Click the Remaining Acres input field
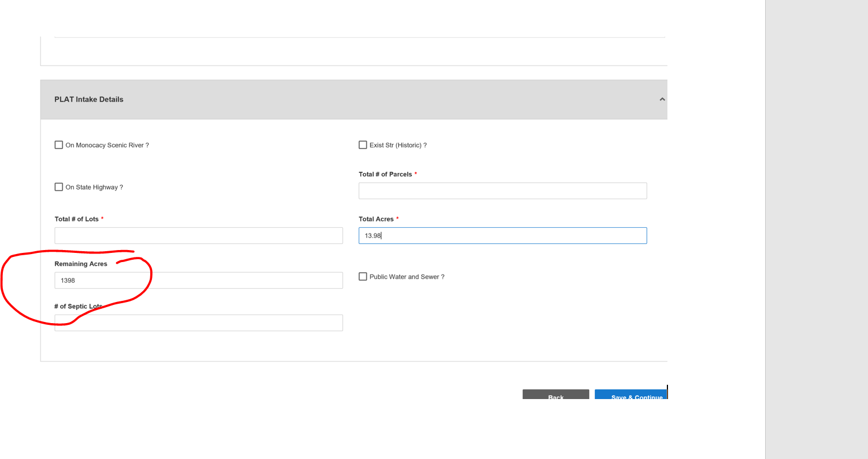Viewport: 868px width, 459px height. (199, 280)
